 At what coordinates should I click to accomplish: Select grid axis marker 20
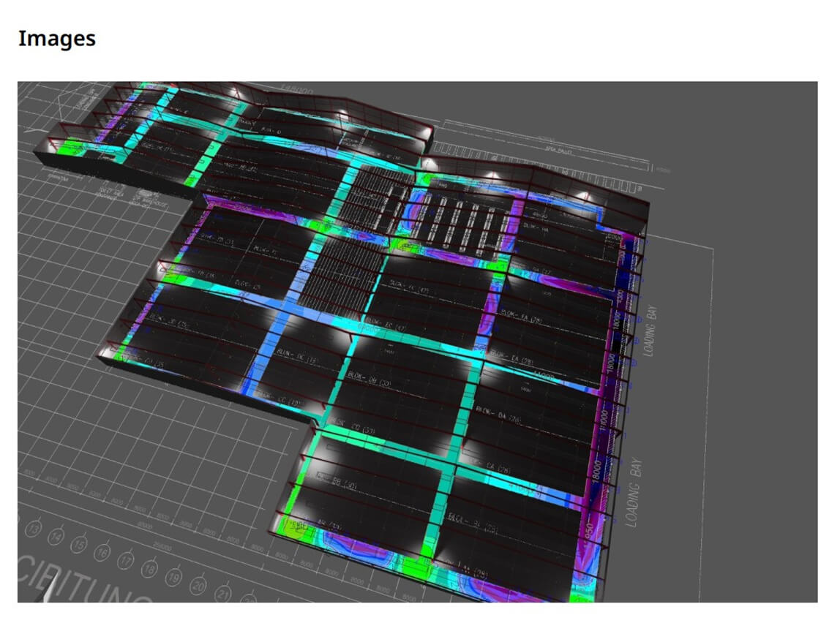(x=198, y=587)
